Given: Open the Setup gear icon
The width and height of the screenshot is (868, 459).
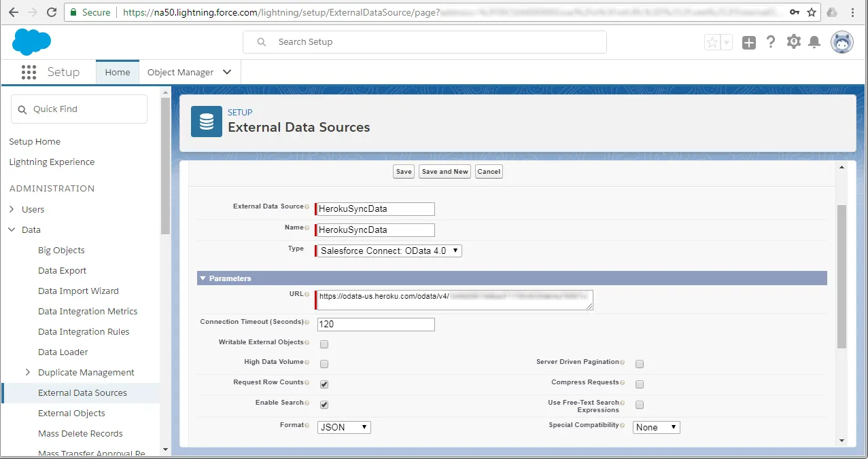Looking at the screenshot, I should coord(793,42).
